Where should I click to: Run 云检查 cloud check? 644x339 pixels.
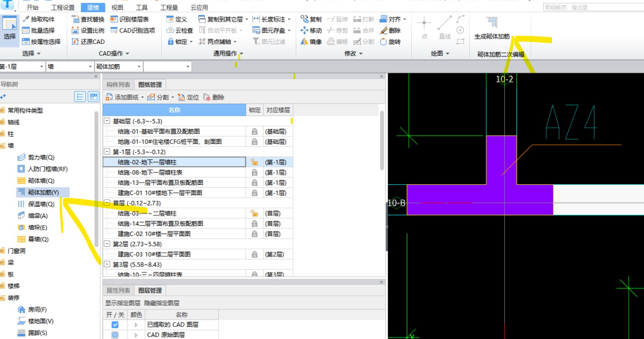coord(179,30)
